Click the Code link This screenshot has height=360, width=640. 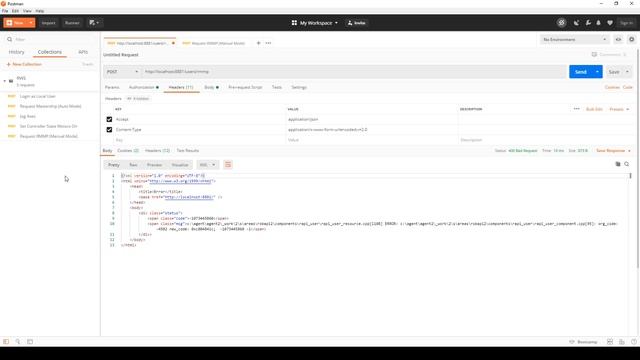pyautogui.click(x=628, y=87)
